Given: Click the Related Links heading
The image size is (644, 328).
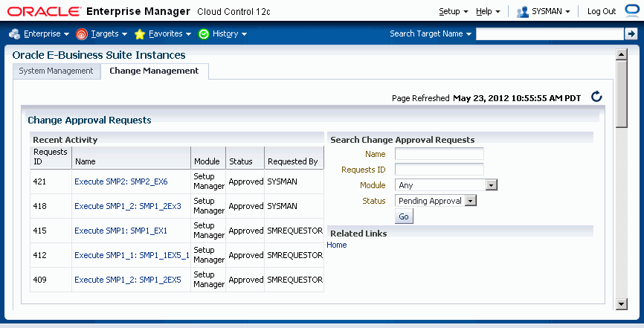Looking at the screenshot, I should point(358,234).
